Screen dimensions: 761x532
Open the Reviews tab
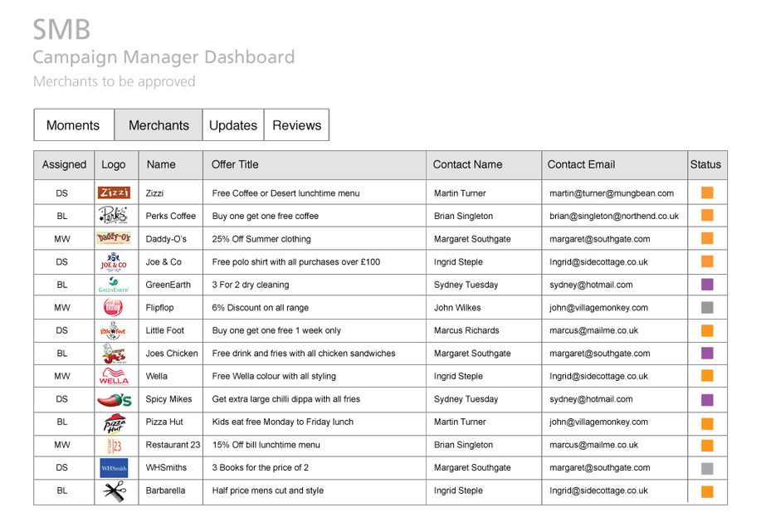pyautogui.click(x=296, y=125)
